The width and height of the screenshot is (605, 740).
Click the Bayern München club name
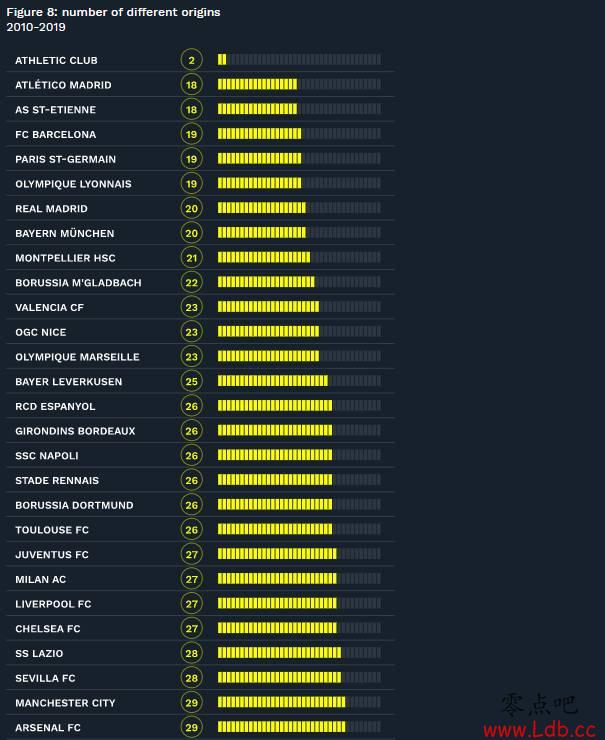pos(65,233)
